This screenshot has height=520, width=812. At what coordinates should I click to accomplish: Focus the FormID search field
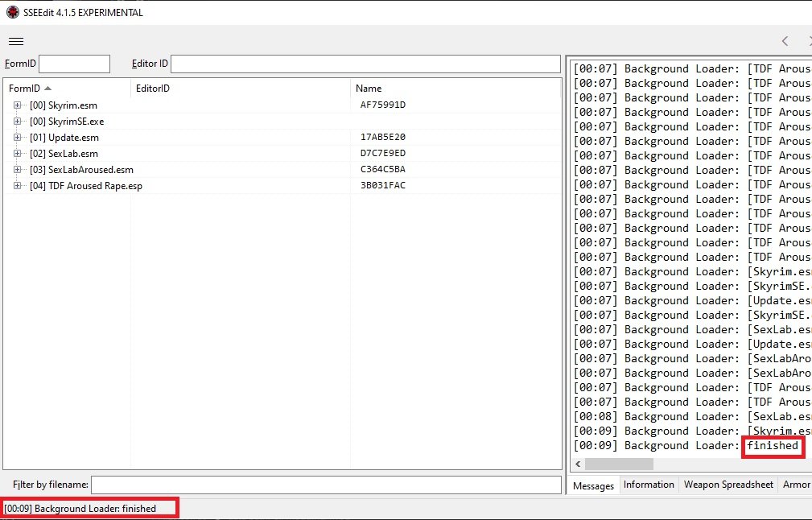tap(74, 64)
